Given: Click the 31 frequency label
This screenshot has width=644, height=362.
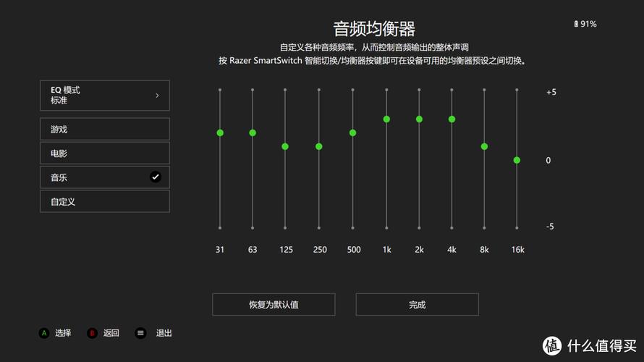Looking at the screenshot, I should coord(220,249).
